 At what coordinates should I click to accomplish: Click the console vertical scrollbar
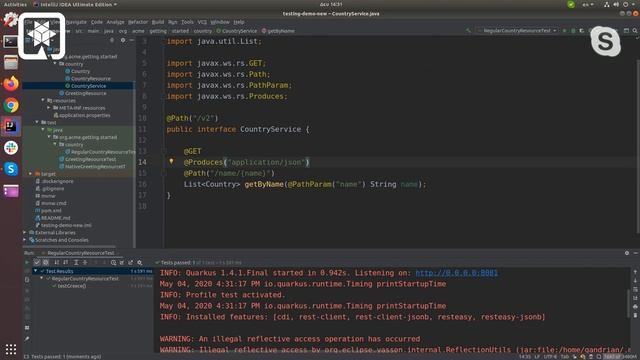(629, 303)
